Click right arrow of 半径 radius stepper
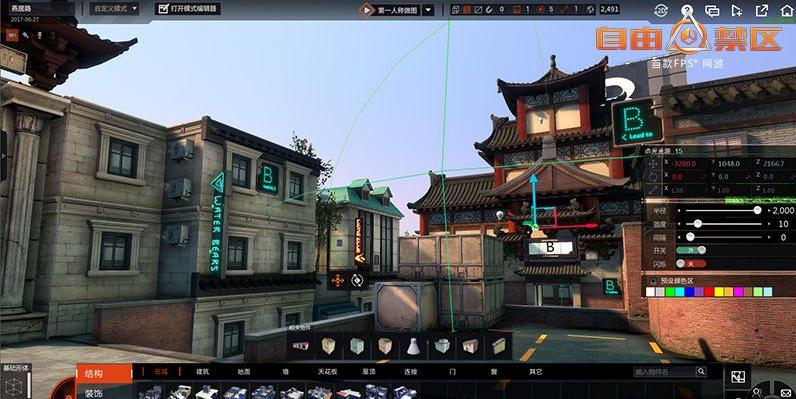The image size is (796, 399). pos(769,211)
